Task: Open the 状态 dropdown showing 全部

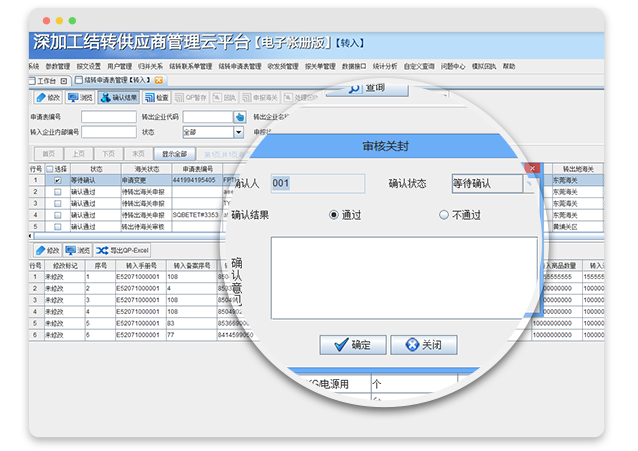Action: click(238, 132)
